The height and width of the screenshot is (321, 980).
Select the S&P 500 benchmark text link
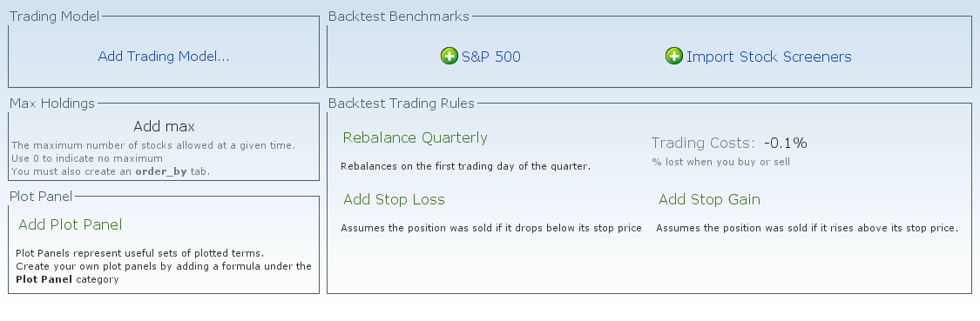pyautogui.click(x=490, y=57)
